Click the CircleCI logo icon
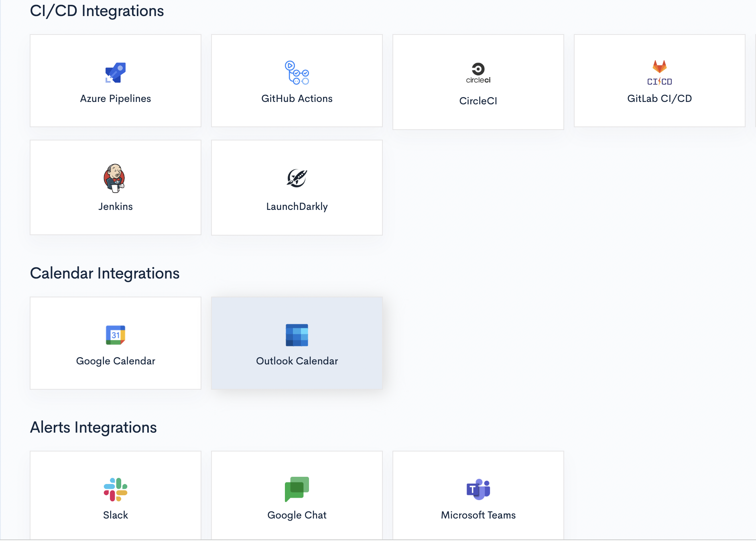The height and width of the screenshot is (541, 756). pos(478,73)
